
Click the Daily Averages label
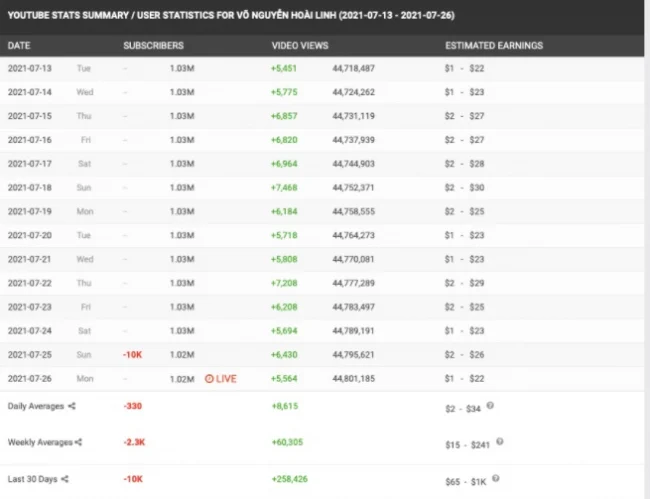pyautogui.click(x=36, y=406)
